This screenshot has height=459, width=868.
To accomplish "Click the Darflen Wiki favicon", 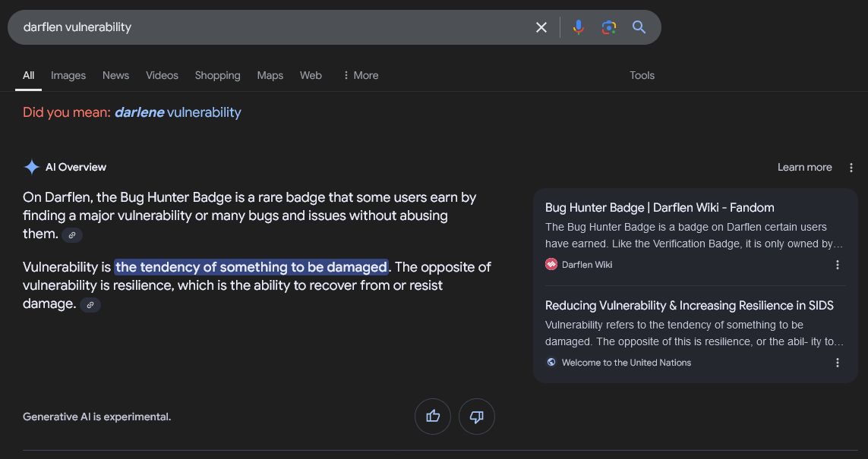I will tap(551, 264).
